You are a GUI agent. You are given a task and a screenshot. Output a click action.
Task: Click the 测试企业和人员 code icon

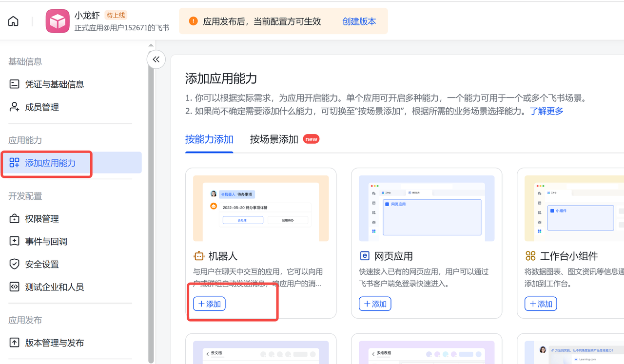click(14, 287)
